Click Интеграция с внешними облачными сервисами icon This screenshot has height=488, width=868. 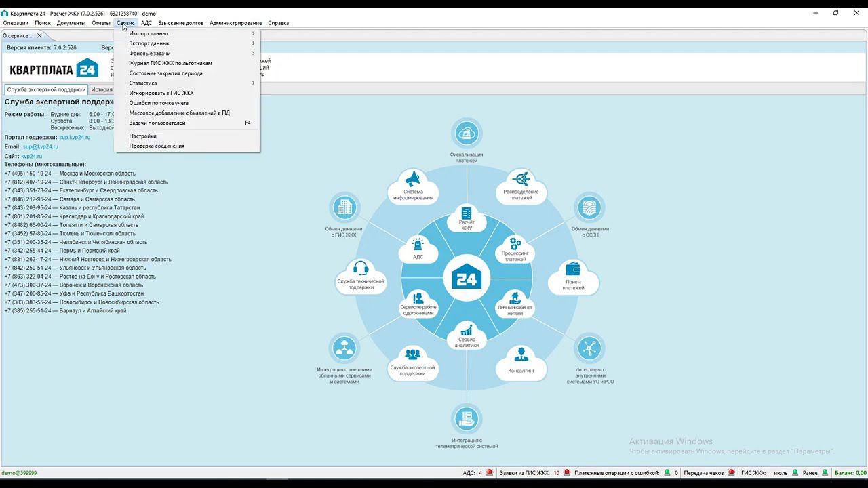click(x=344, y=349)
